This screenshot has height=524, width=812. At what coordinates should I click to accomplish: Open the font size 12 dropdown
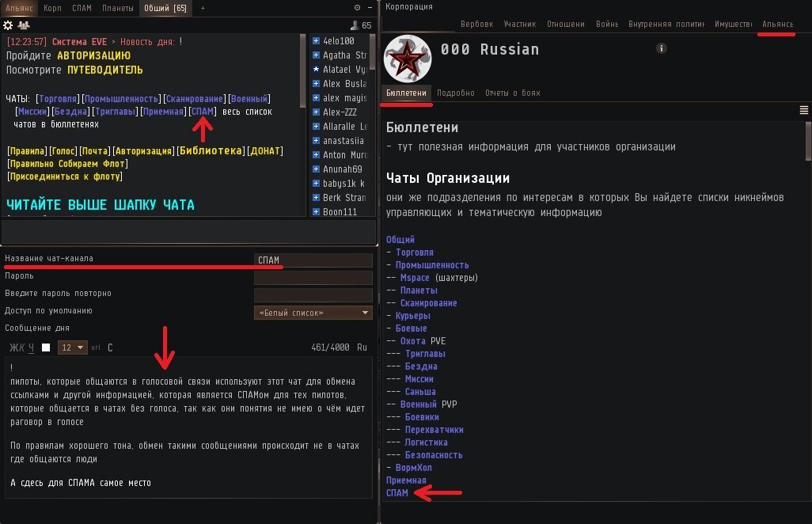72,347
